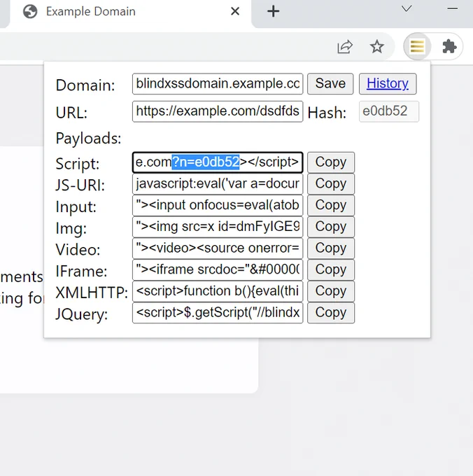The width and height of the screenshot is (473, 476).
Task: Open a new tab with the plus button
Action: pos(273,11)
